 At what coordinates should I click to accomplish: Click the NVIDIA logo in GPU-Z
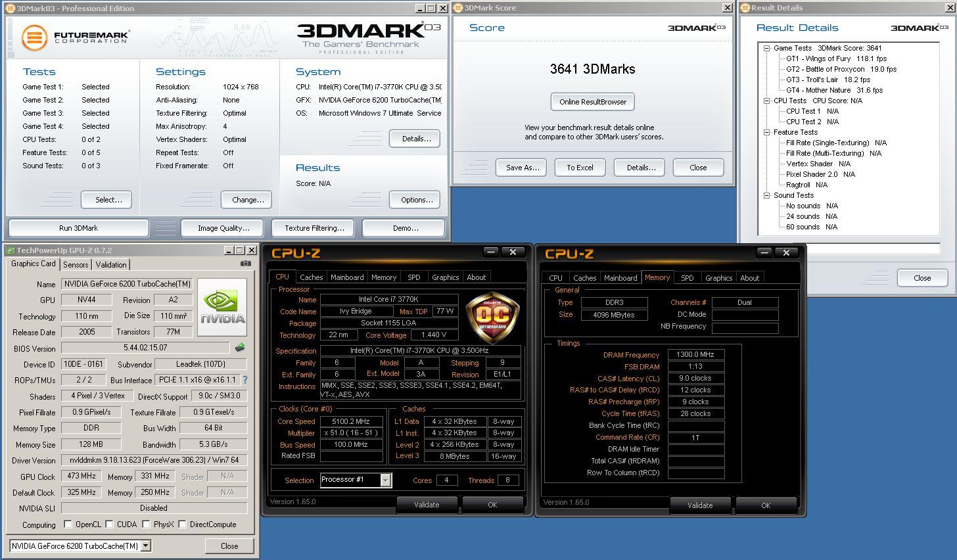(222, 308)
